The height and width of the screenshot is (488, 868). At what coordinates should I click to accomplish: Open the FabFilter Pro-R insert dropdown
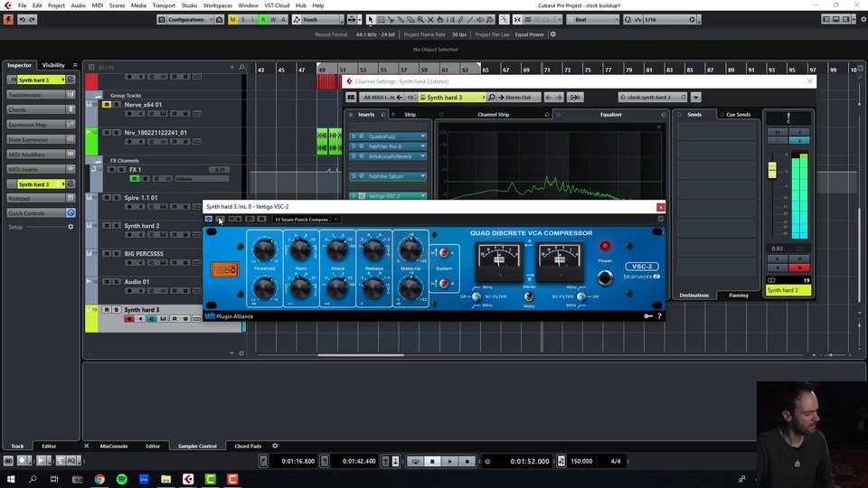(x=423, y=146)
